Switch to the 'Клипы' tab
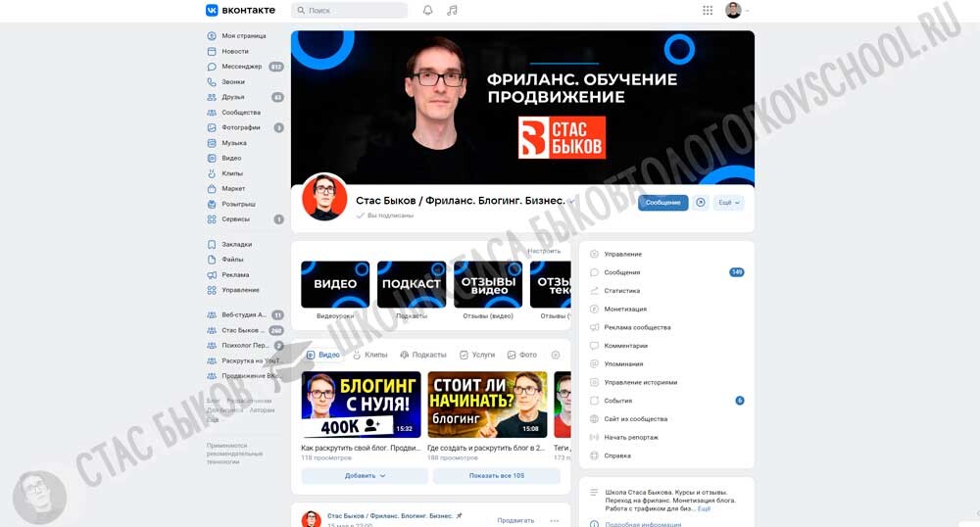980x527 pixels. 368,355
